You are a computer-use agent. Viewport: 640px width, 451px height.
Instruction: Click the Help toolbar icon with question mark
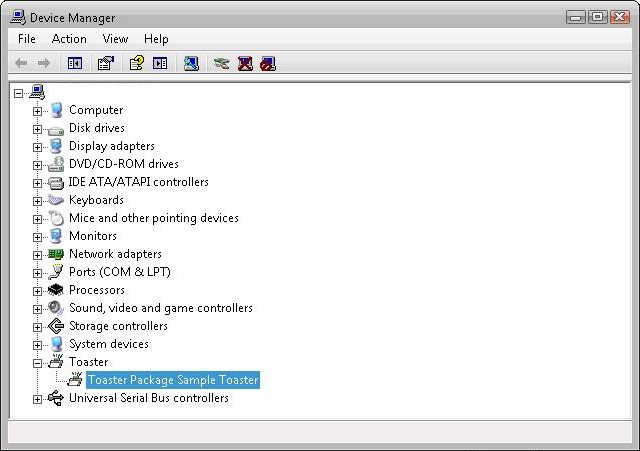[x=137, y=63]
